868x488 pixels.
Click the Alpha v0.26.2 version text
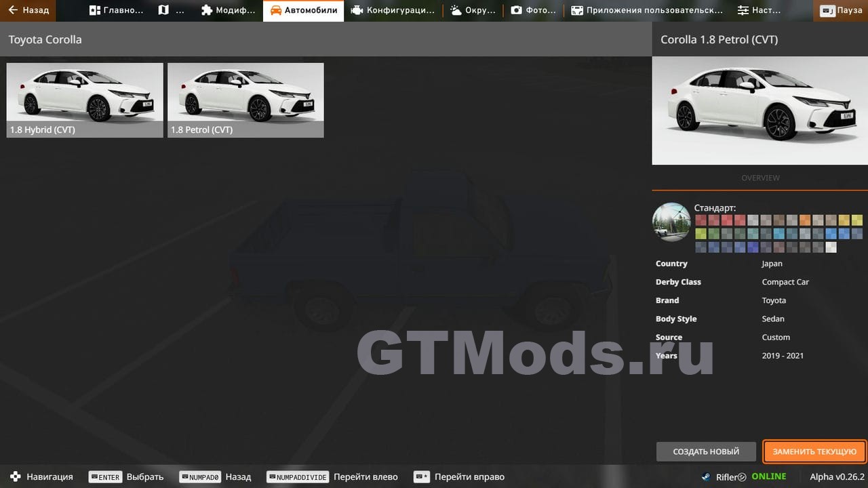[837, 476]
